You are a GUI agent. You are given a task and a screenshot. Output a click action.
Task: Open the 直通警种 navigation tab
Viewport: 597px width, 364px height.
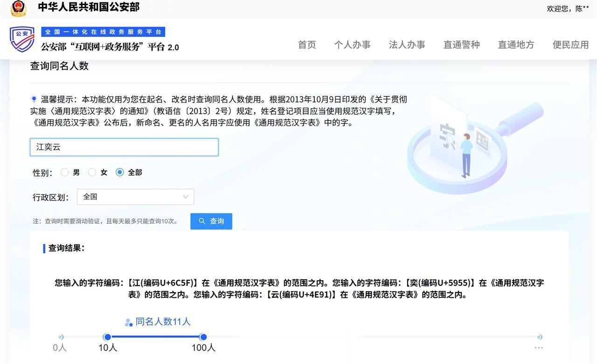461,45
